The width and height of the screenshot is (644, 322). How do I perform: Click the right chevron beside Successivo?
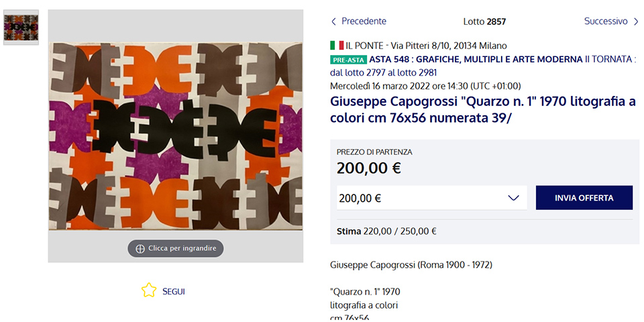click(636, 21)
